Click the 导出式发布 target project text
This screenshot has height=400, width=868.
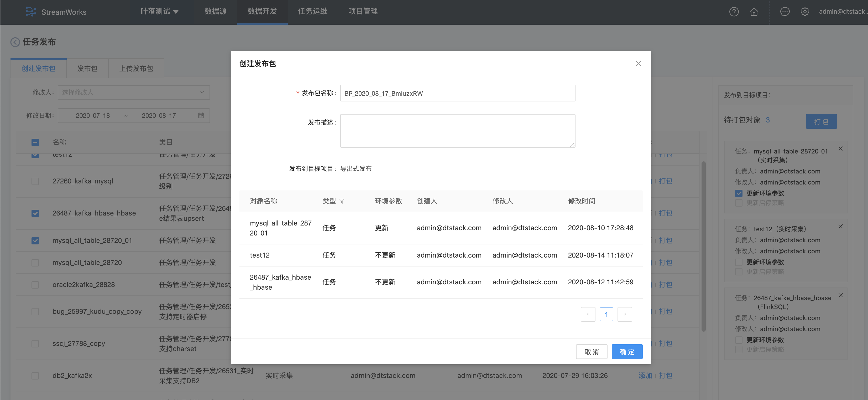coord(356,169)
